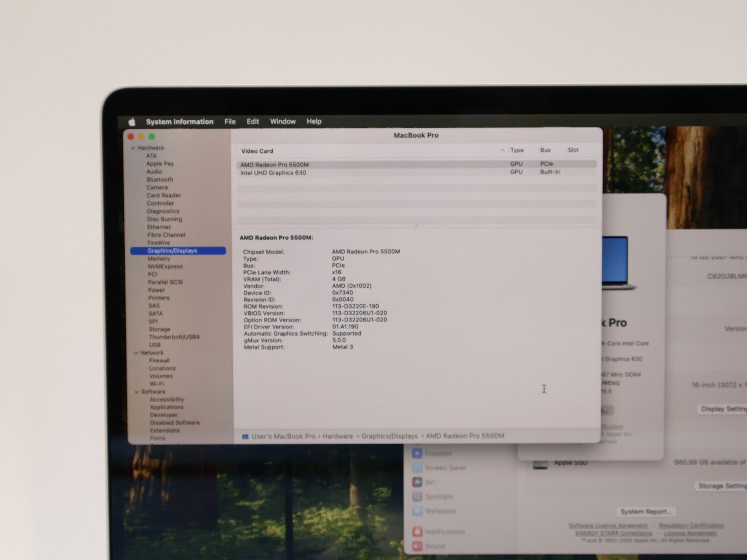
Task: Click System Report button in About window
Action: coord(646,512)
